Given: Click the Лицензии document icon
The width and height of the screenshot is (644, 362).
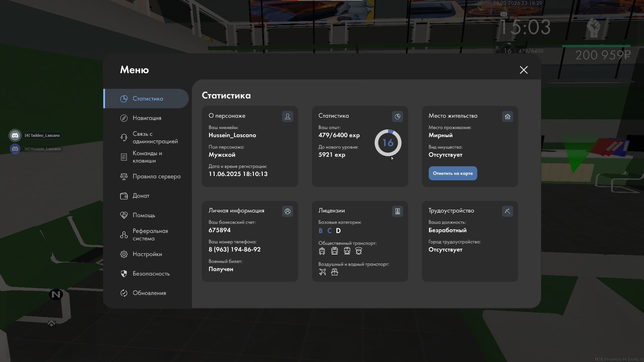Looking at the screenshot, I should pos(397,211).
